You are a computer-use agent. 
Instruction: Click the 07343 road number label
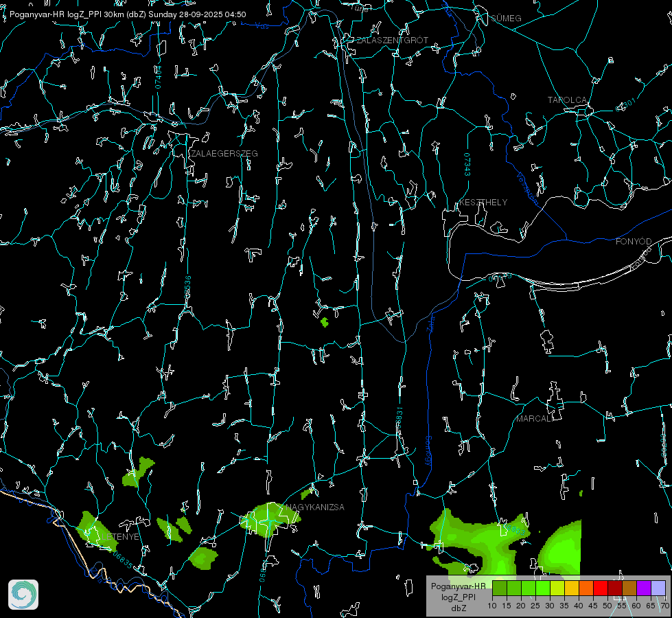pos(467,165)
